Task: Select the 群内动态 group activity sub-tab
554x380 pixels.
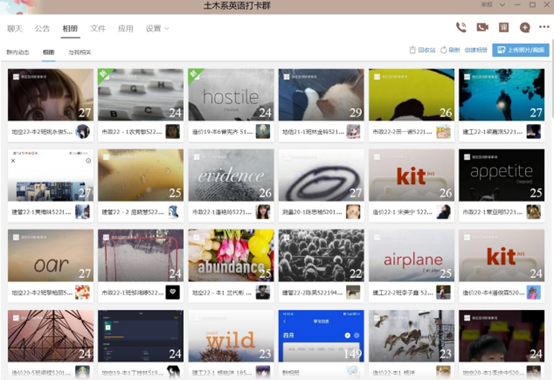Action: coord(18,52)
